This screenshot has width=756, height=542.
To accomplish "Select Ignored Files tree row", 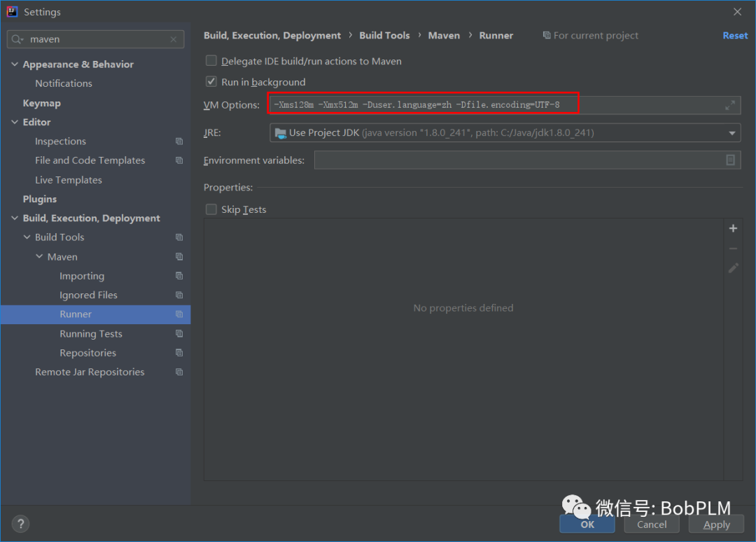I will point(95,295).
